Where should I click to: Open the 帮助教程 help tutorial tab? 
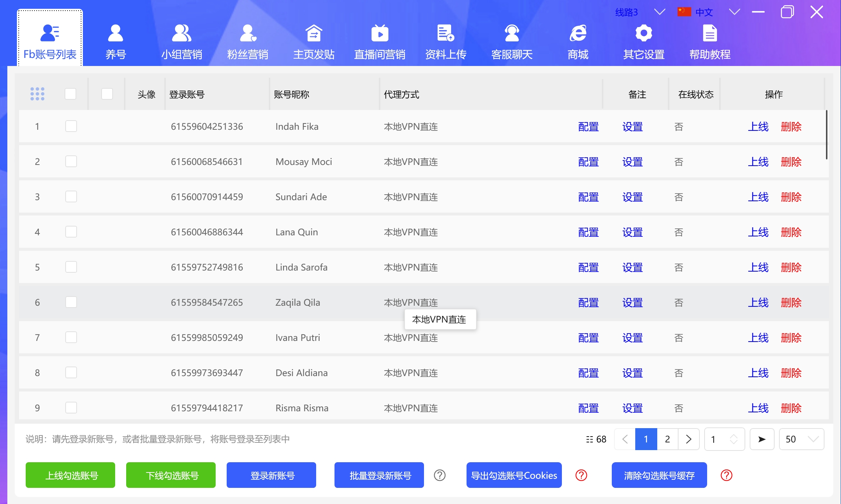pyautogui.click(x=709, y=41)
